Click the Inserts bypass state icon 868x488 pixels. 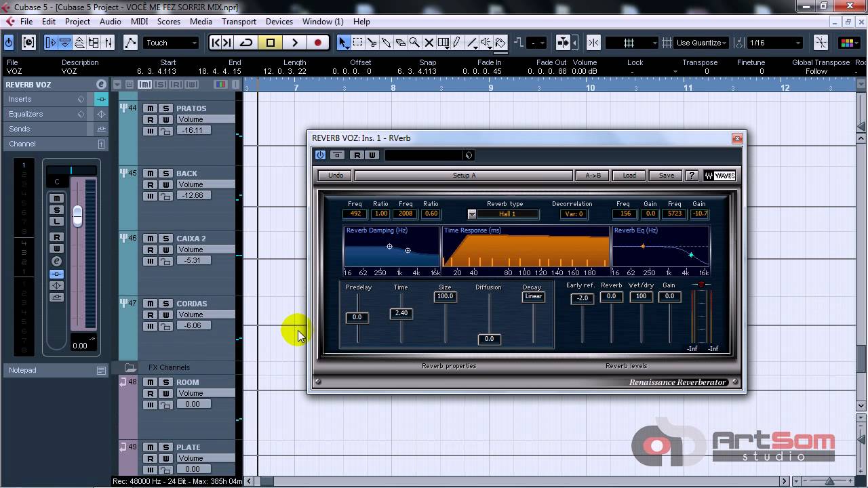(101, 99)
